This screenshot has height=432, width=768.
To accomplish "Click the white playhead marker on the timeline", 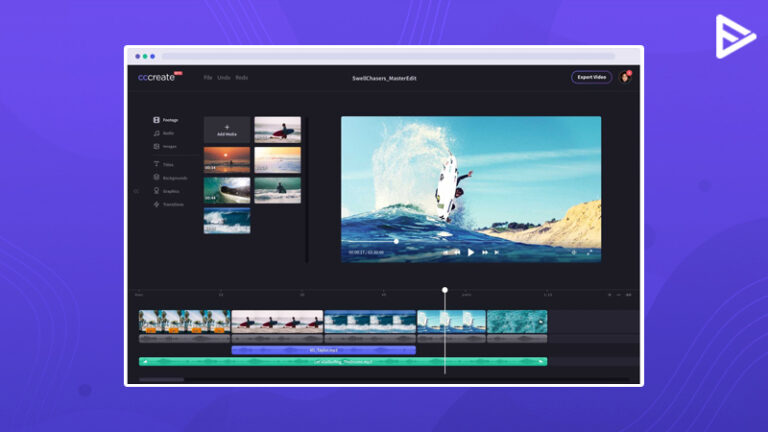I will (445, 290).
